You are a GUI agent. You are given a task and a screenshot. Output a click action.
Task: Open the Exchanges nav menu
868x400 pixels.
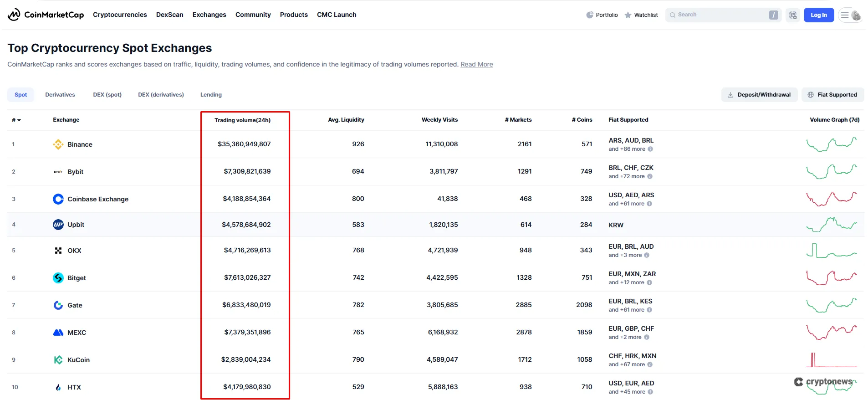coord(209,15)
